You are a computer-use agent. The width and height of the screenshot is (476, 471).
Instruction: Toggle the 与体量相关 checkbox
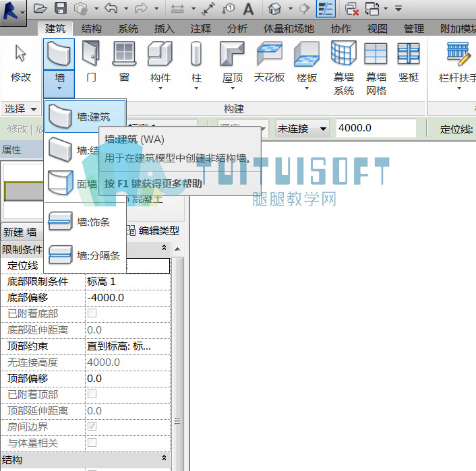pyautogui.click(x=92, y=443)
